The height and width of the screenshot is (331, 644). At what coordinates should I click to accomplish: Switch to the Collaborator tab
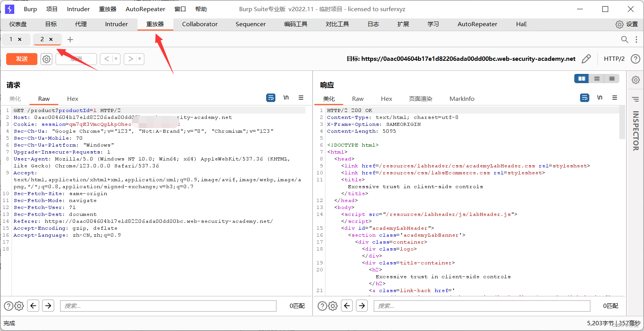(200, 24)
